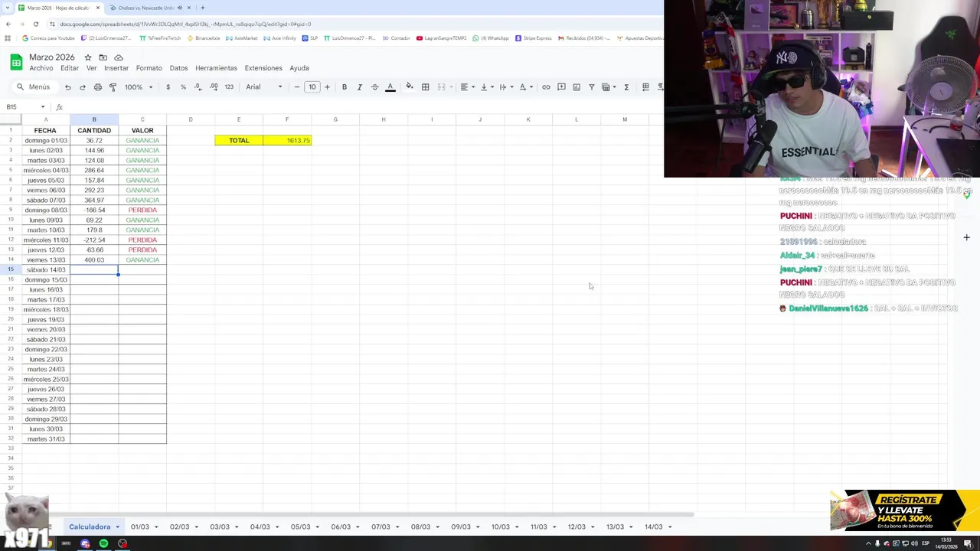Viewport: 980px width, 551px height.
Task: Open the 10/03 tab dropdown arrow
Action: (518, 527)
